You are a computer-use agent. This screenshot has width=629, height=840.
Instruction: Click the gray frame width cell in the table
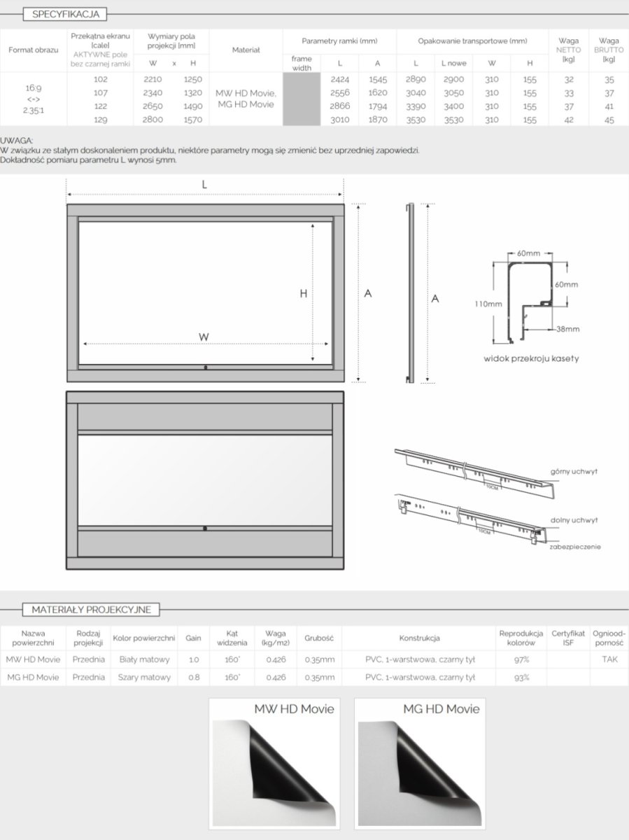(x=301, y=99)
